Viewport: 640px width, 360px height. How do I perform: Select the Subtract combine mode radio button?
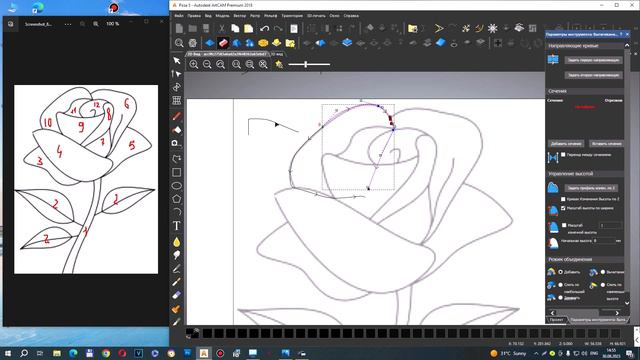click(x=603, y=272)
